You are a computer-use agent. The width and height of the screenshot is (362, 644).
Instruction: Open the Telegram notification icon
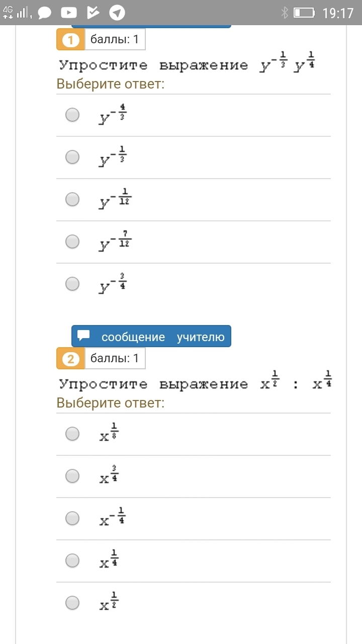coord(117,13)
